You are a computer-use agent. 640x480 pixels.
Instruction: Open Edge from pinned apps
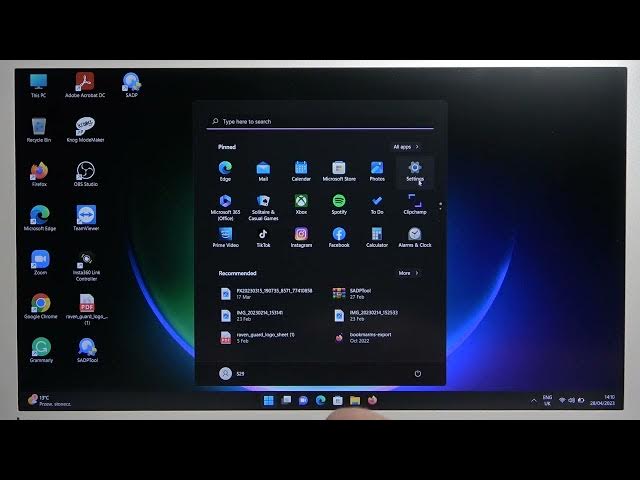[x=225, y=171]
